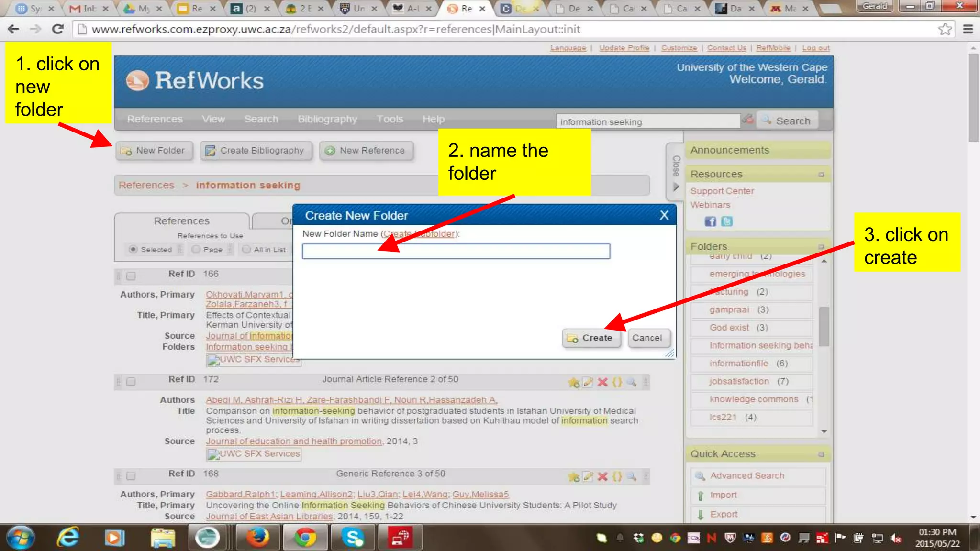Reload the page in the browser
Screen dimensions: 980x551
coord(58,29)
